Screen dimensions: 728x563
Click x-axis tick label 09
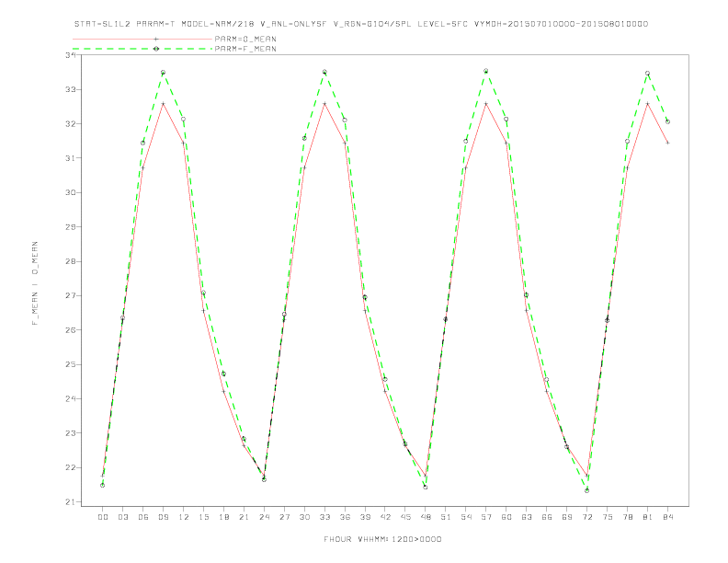pyautogui.click(x=163, y=517)
